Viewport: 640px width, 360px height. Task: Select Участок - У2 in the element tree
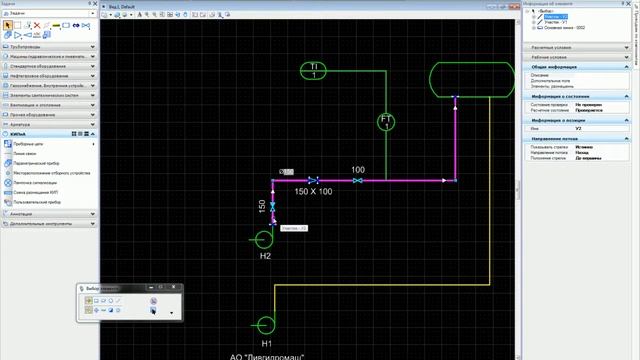(x=555, y=17)
